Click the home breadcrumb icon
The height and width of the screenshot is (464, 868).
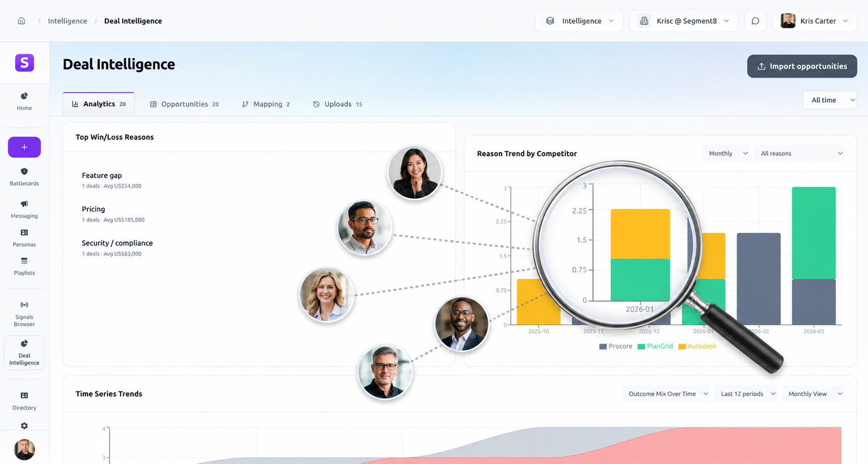click(21, 21)
